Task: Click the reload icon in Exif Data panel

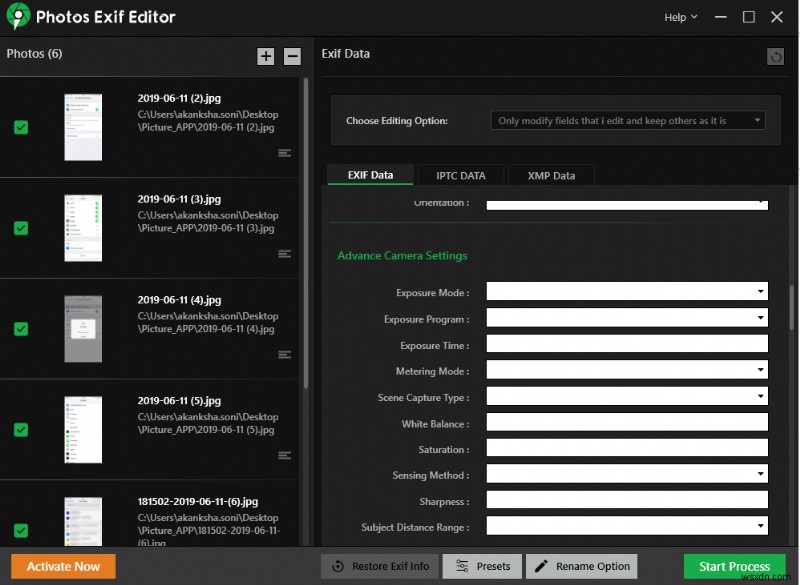Action: tap(776, 56)
